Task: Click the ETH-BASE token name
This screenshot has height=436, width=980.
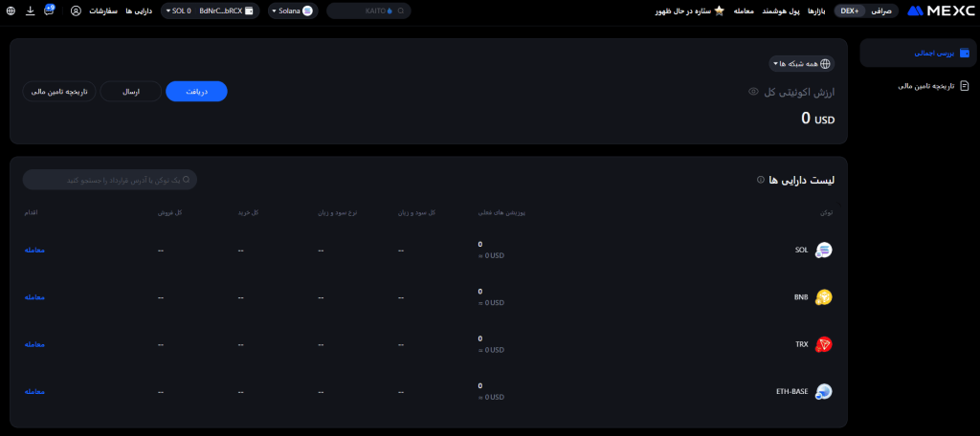Action: click(791, 392)
